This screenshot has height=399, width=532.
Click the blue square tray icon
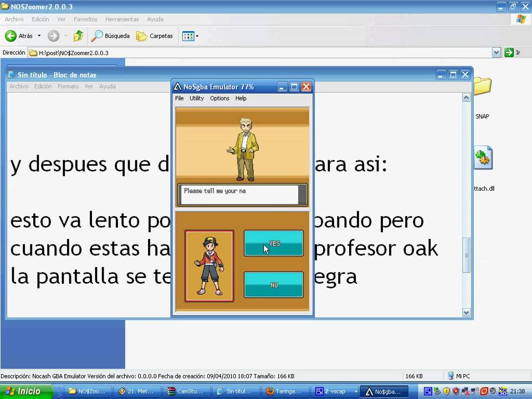428,391
